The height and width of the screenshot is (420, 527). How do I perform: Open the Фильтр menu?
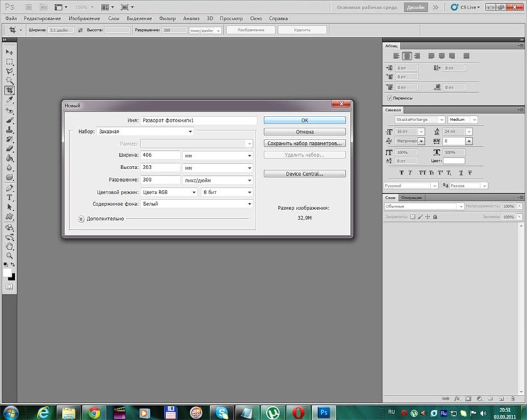pos(167,18)
